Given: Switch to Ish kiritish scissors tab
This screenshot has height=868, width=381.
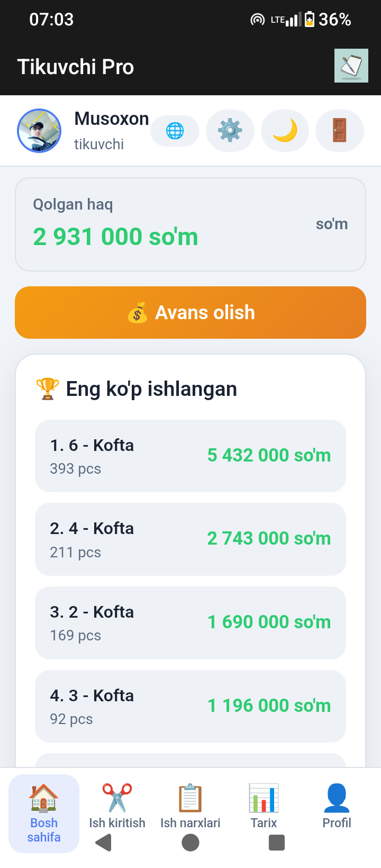Looking at the screenshot, I should coord(117,807).
